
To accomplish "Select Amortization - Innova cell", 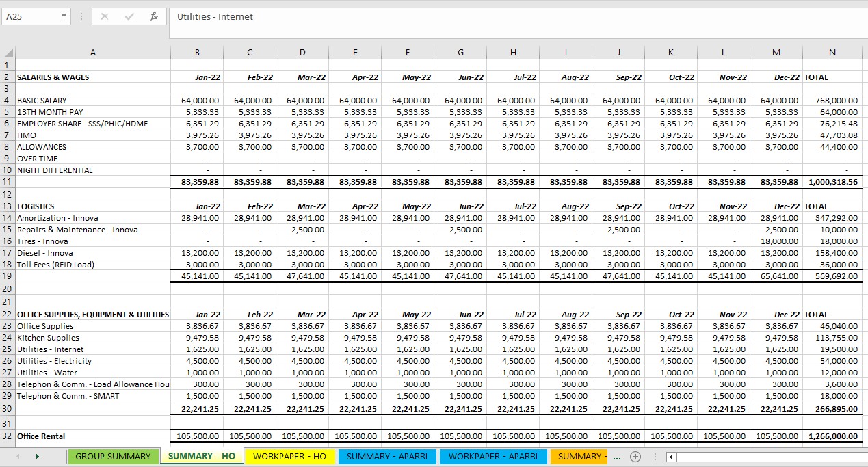I will (93, 218).
